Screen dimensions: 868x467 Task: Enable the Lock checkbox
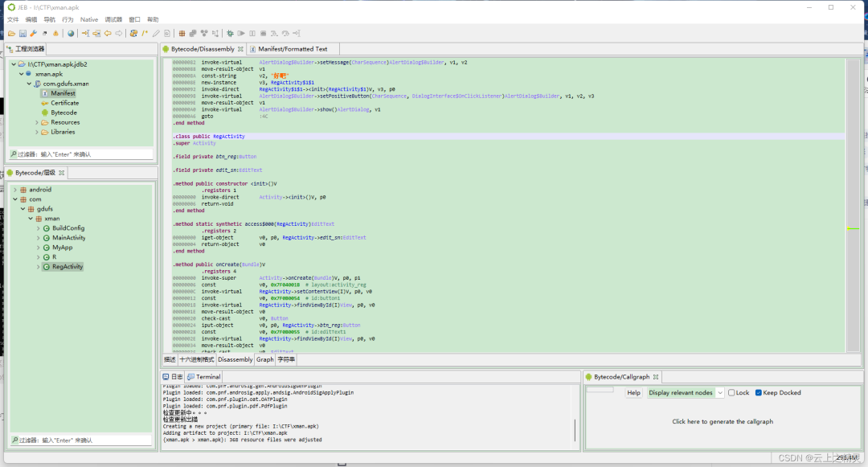tap(731, 393)
